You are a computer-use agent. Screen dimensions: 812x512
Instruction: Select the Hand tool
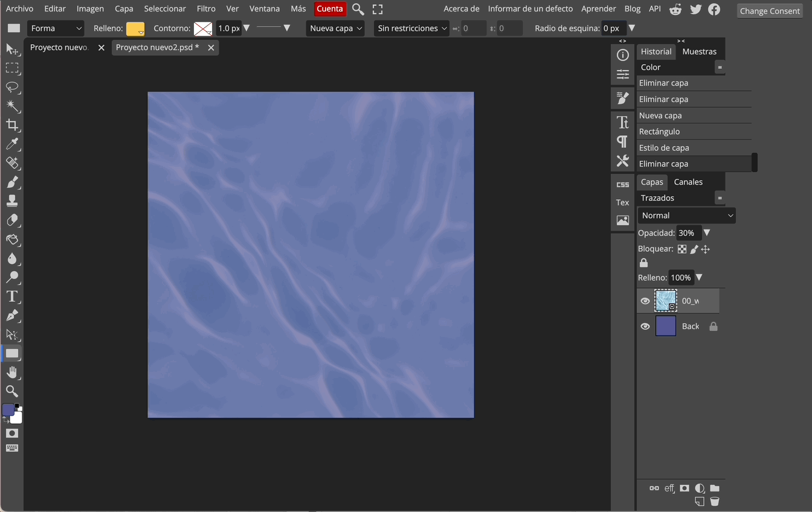[12, 372]
